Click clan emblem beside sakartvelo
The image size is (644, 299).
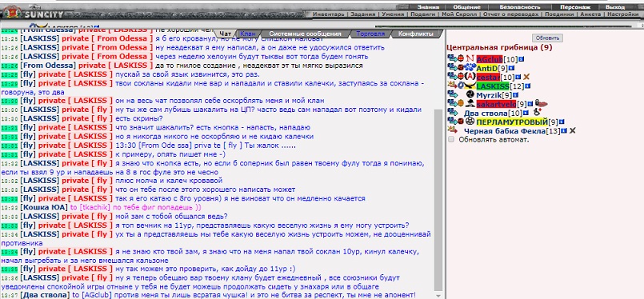(x=470, y=104)
